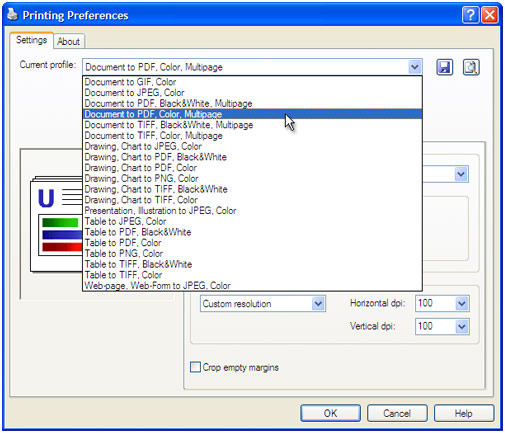Select Document to PDF, Black&White, Multipage
Image resolution: width=505 pixels, height=433 pixels.
(x=252, y=103)
